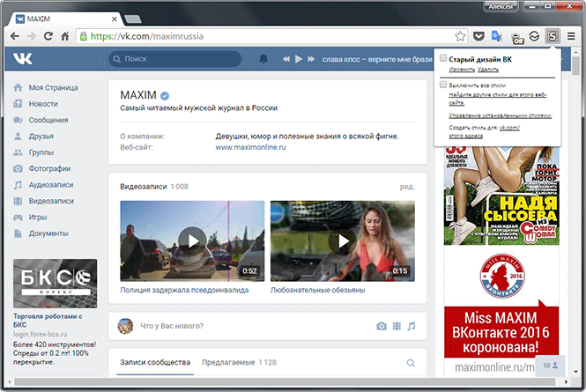The image size is (586, 392).
Task: Attach photo with camera icon in post box
Action: coord(382,326)
